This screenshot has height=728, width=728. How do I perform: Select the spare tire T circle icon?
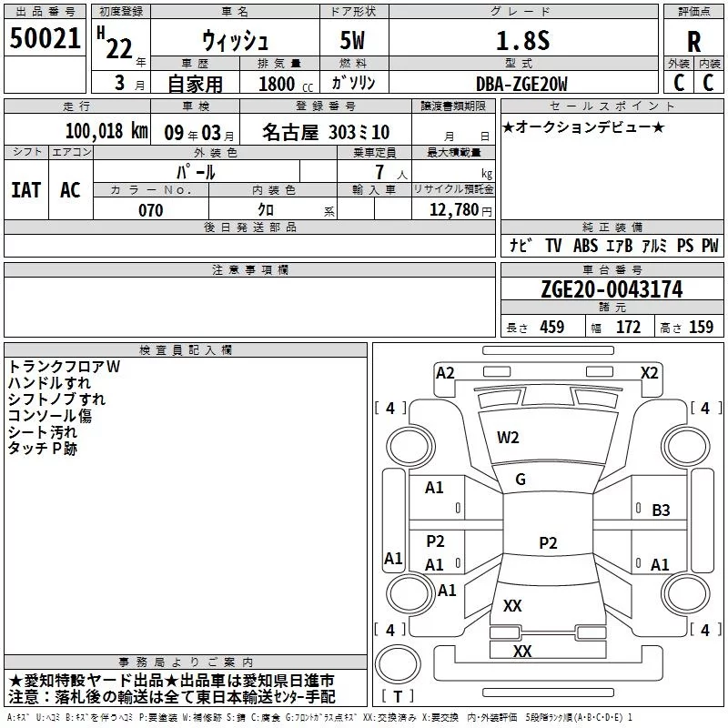click(x=398, y=664)
